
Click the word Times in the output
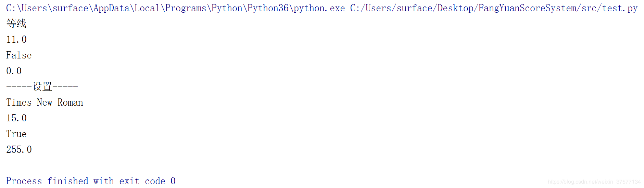(19, 103)
